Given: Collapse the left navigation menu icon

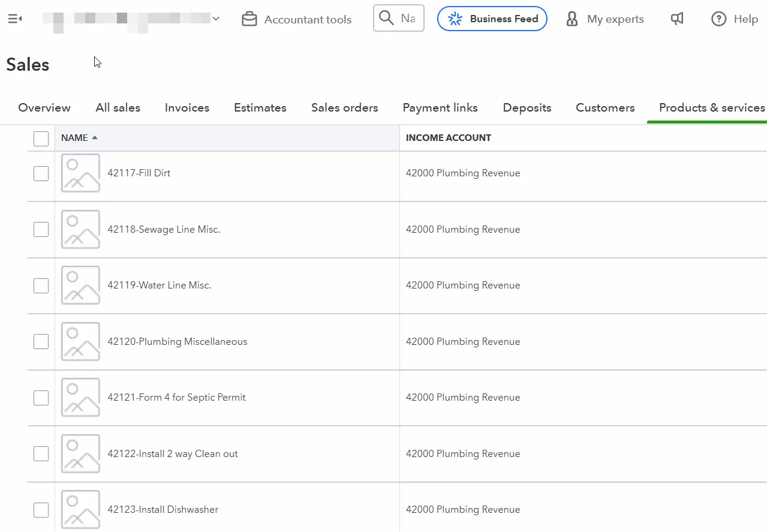Looking at the screenshot, I should (15, 19).
